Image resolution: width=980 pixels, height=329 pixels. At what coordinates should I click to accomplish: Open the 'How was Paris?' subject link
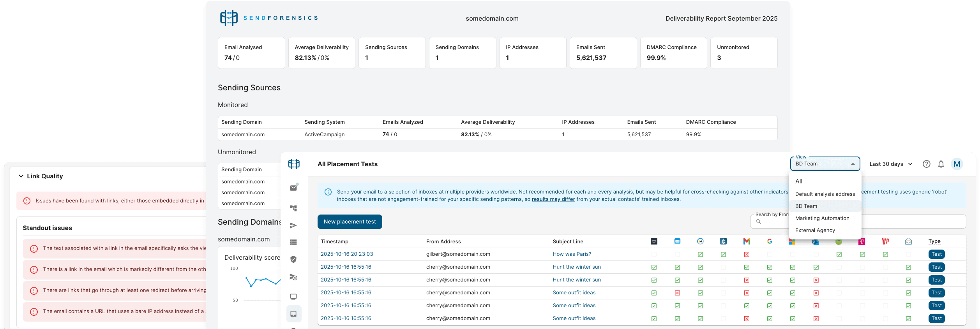[572, 254]
